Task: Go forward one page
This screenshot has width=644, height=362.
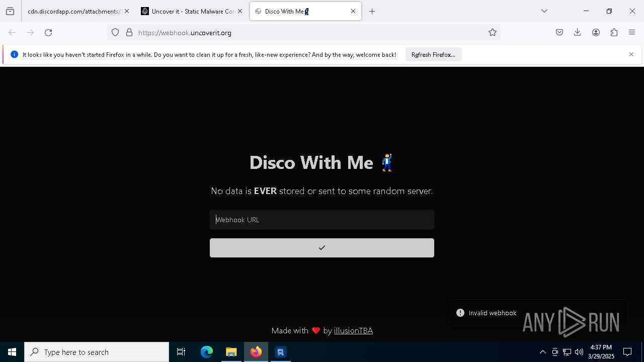Action: click(30, 33)
